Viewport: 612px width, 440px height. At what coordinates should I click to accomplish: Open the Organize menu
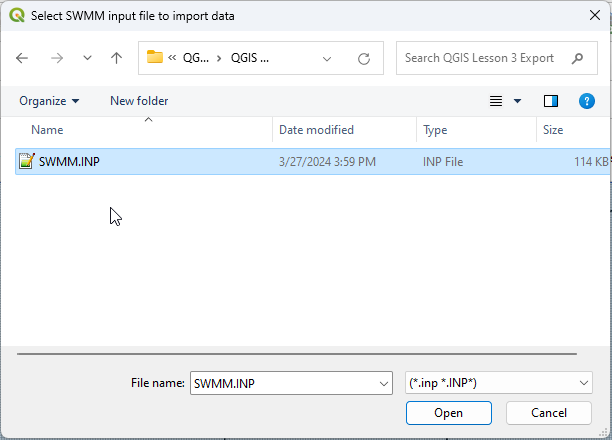coord(49,101)
